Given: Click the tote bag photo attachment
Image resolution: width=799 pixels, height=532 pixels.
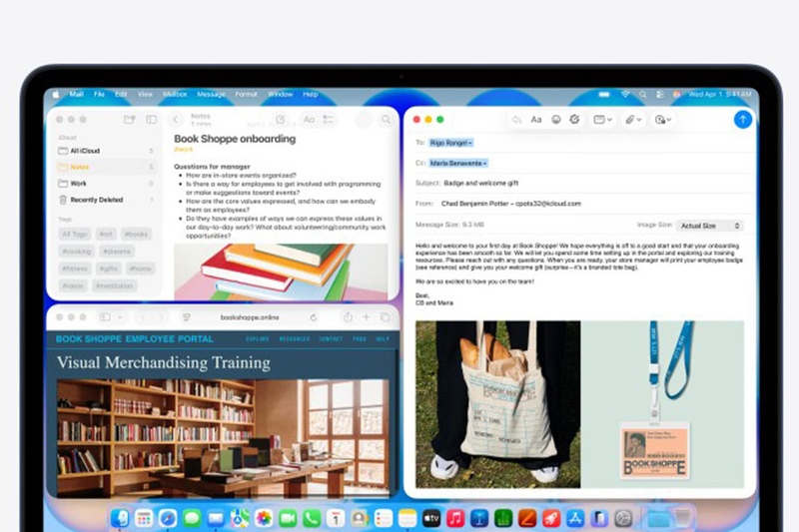Looking at the screenshot, I should click(497, 404).
